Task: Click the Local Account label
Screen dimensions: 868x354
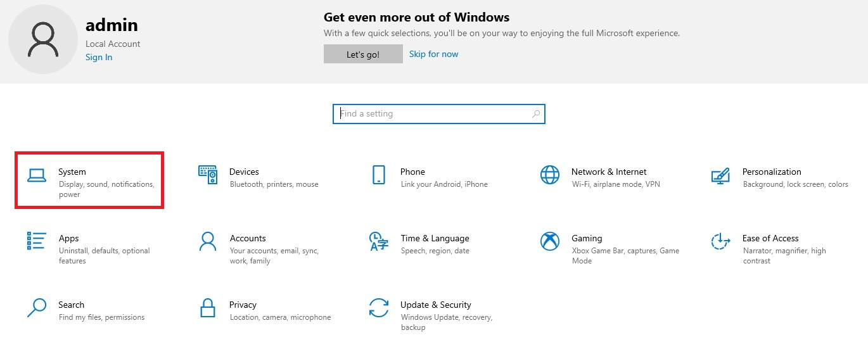Action: tap(113, 44)
